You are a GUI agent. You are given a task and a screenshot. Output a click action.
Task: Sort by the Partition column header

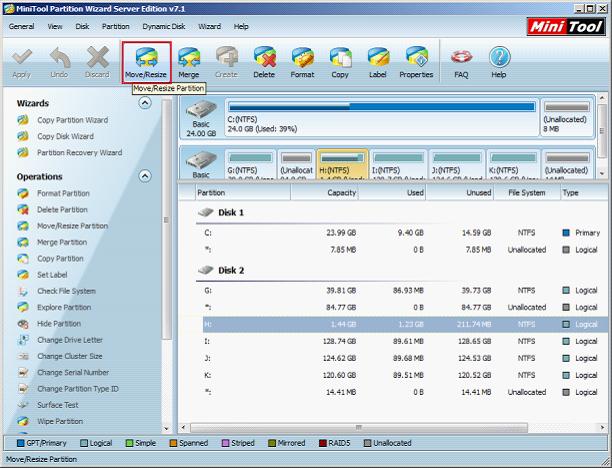[x=243, y=193]
